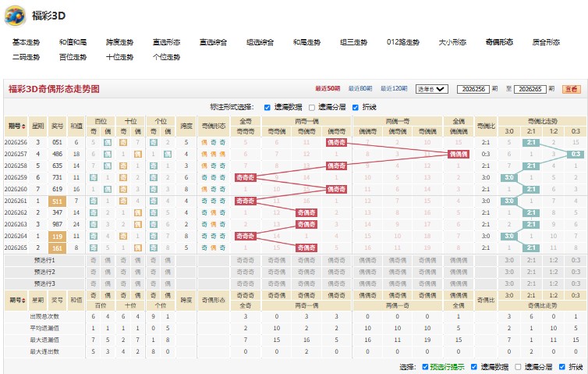Click the 偶偶偶 red marker for 2026257

pyautogui.click(x=459, y=154)
